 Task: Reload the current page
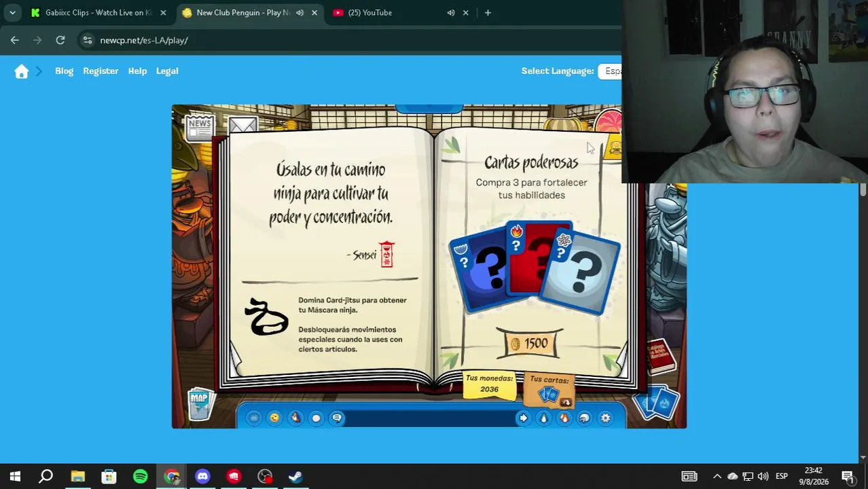pyautogui.click(x=60, y=40)
